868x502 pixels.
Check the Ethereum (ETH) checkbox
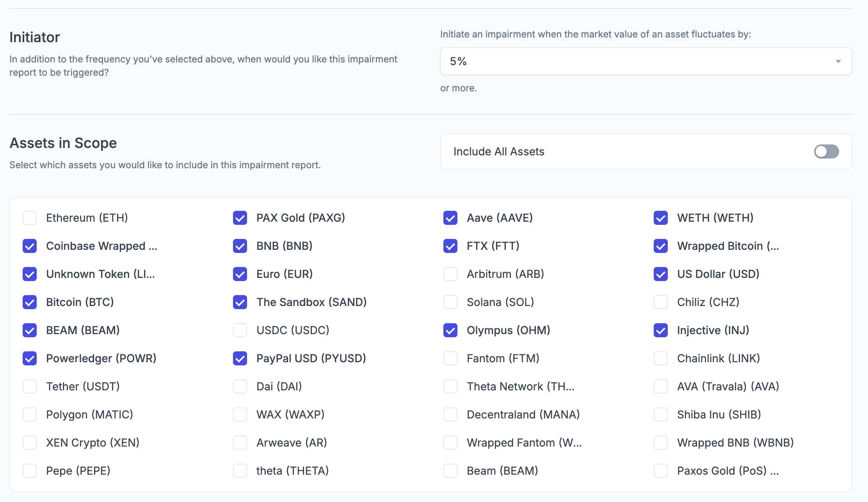pyautogui.click(x=30, y=218)
